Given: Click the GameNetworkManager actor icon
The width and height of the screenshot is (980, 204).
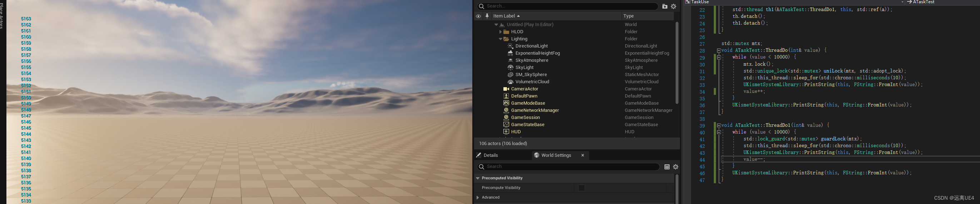Looking at the screenshot, I should (506, 110).
